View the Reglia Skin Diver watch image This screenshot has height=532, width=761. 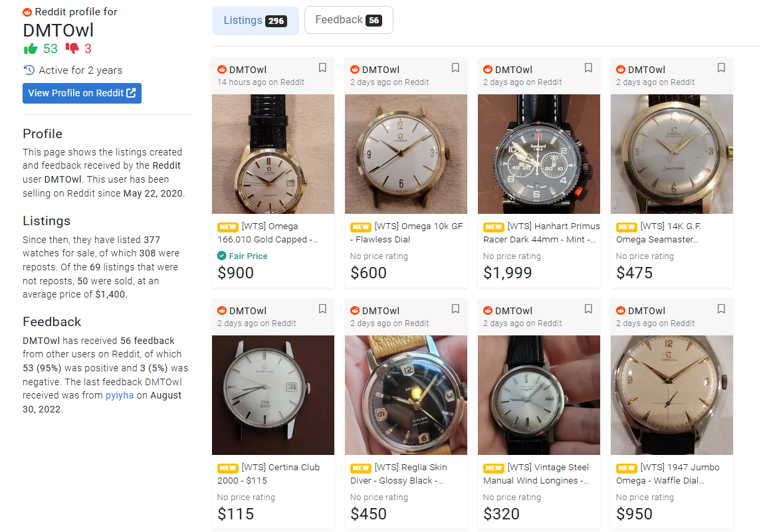pyautogui.click(x=405, y=395)
